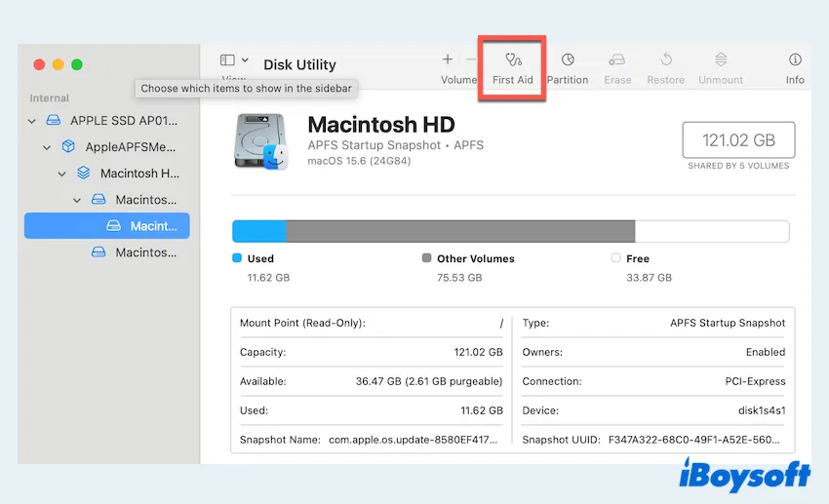Click the Disk Utility window title
The image size is (829, 504).
(299, 64)
